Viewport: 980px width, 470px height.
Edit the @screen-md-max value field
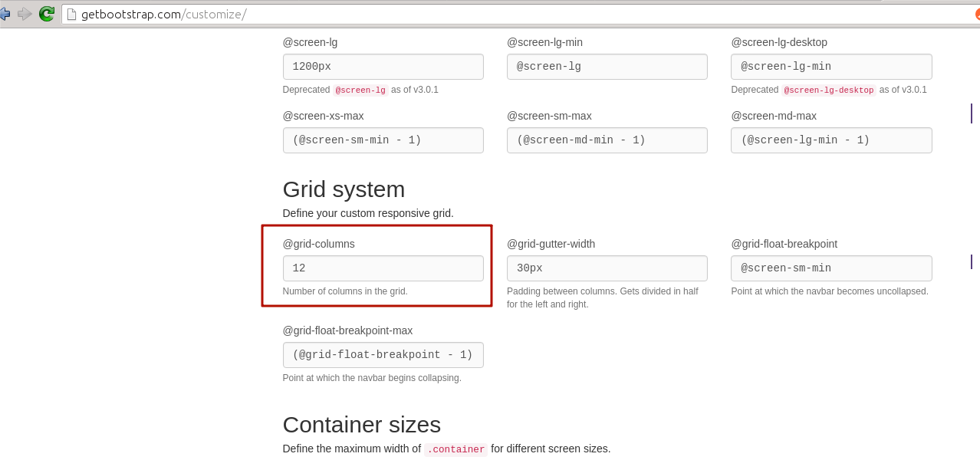point(831,140)
